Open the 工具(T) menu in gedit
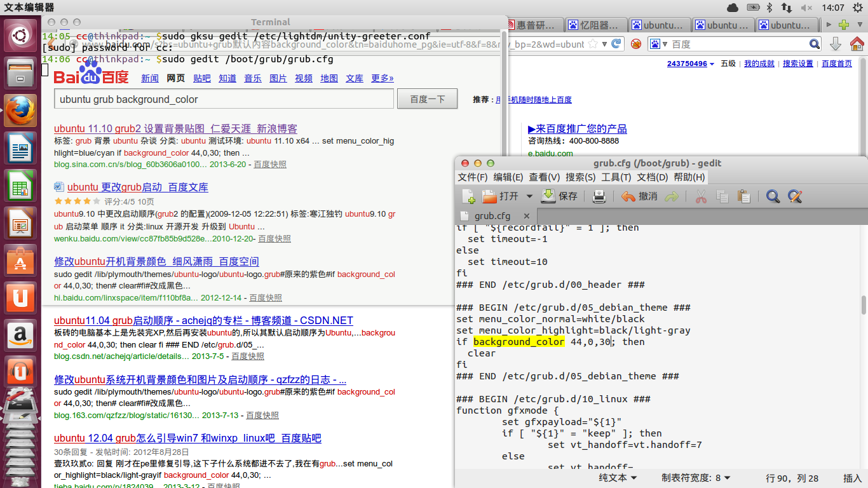868x488 pixels. (x=616, y=177)
